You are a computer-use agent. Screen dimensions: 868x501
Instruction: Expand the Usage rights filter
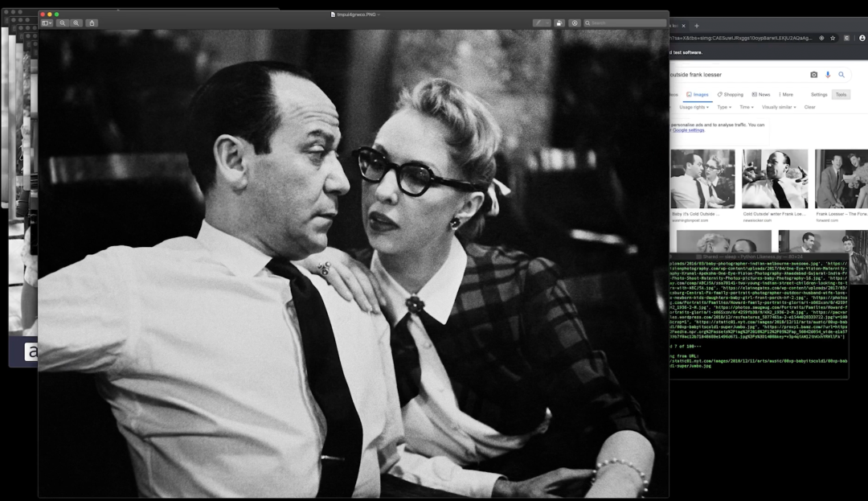[x=694, y=108]
